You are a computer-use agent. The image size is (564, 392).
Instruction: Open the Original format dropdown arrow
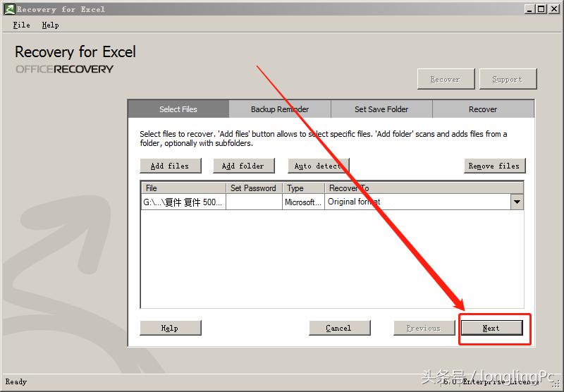click(x=517, y=202)
